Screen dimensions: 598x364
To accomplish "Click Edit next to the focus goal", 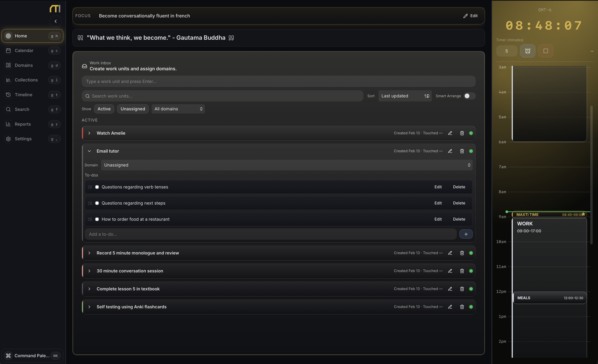I will pyautogui.click(x=470, y=16).
